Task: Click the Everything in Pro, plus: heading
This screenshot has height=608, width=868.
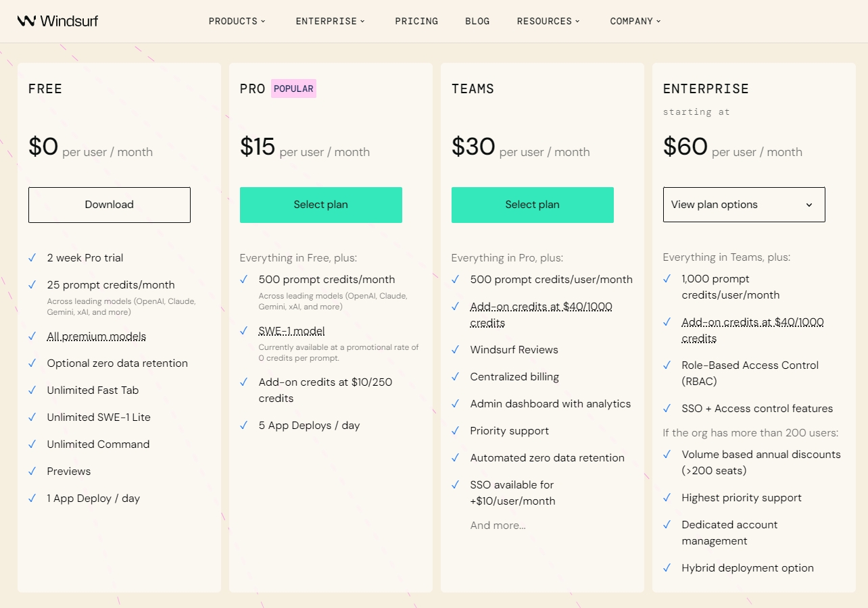Action: coord(507,258)
